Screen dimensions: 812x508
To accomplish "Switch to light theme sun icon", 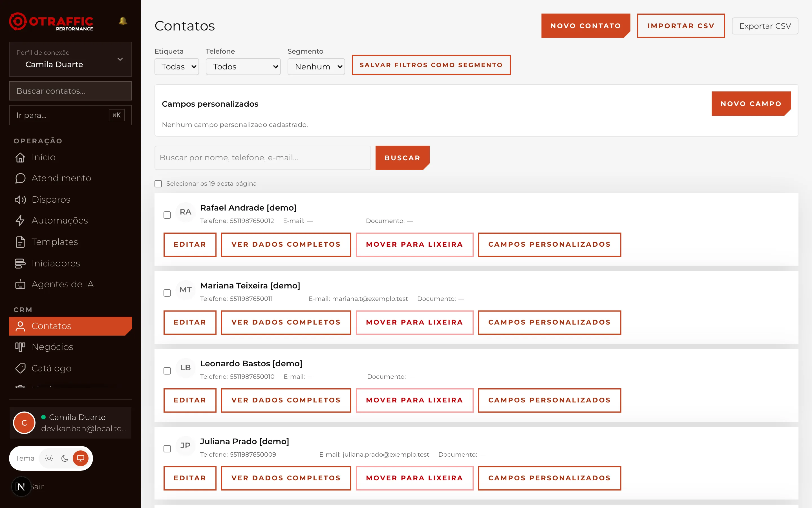I will [x=49, y=458].
